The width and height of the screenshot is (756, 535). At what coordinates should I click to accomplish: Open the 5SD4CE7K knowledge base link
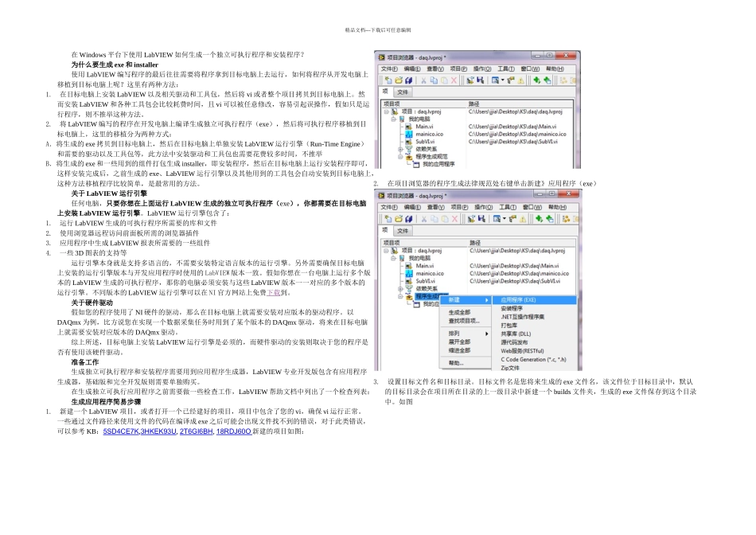click(x=121, y=432)
